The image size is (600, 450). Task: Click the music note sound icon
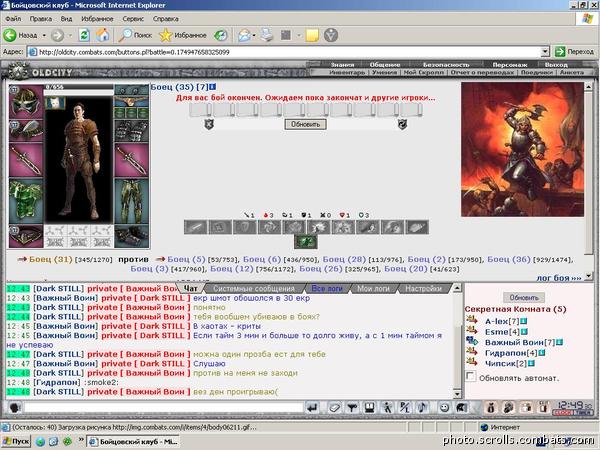[422, 408]
